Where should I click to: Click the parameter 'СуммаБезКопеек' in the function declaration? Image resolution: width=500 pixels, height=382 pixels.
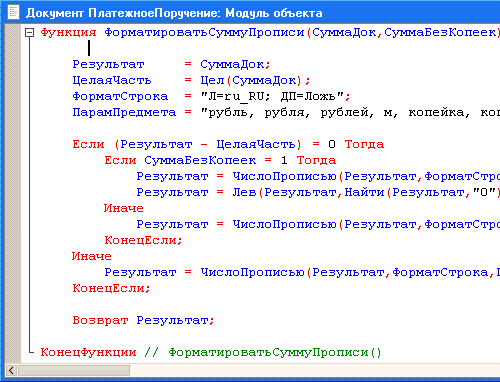pos(440,33)
